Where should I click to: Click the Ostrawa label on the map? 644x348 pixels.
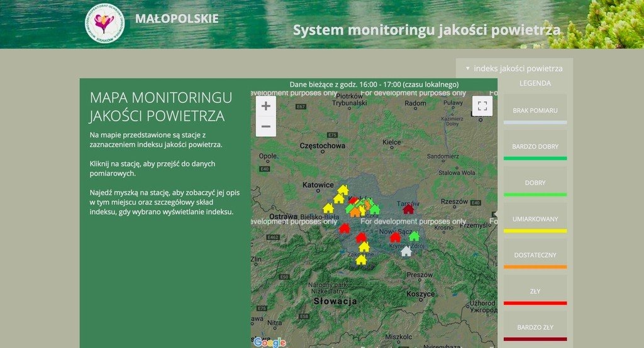point(284,216)
